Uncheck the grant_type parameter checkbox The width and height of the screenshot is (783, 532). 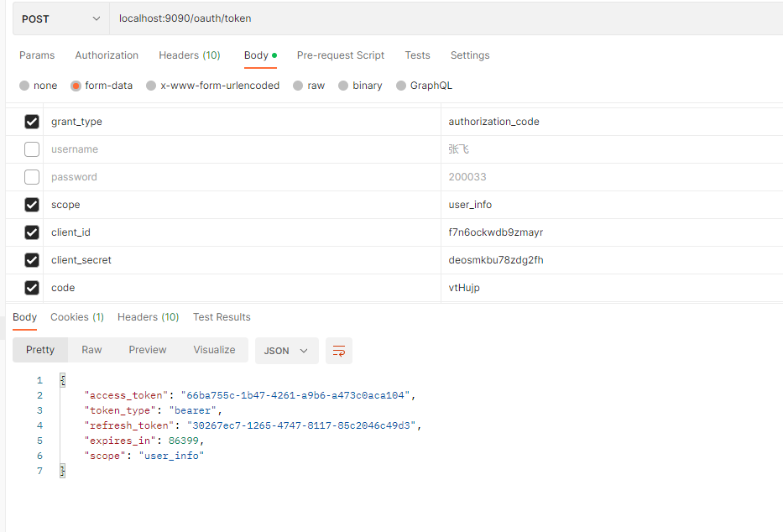tap(32, 122)
